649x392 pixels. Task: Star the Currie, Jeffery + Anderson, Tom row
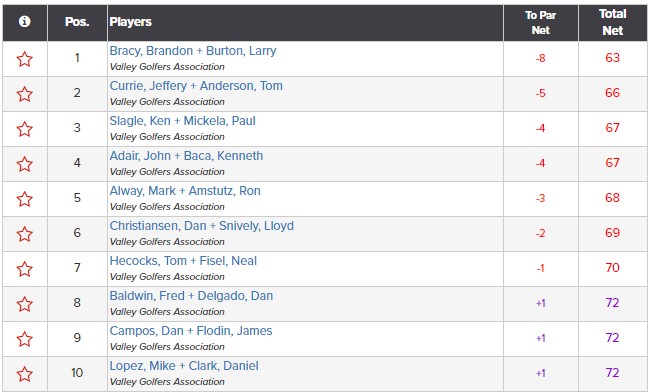coord(24,94)
